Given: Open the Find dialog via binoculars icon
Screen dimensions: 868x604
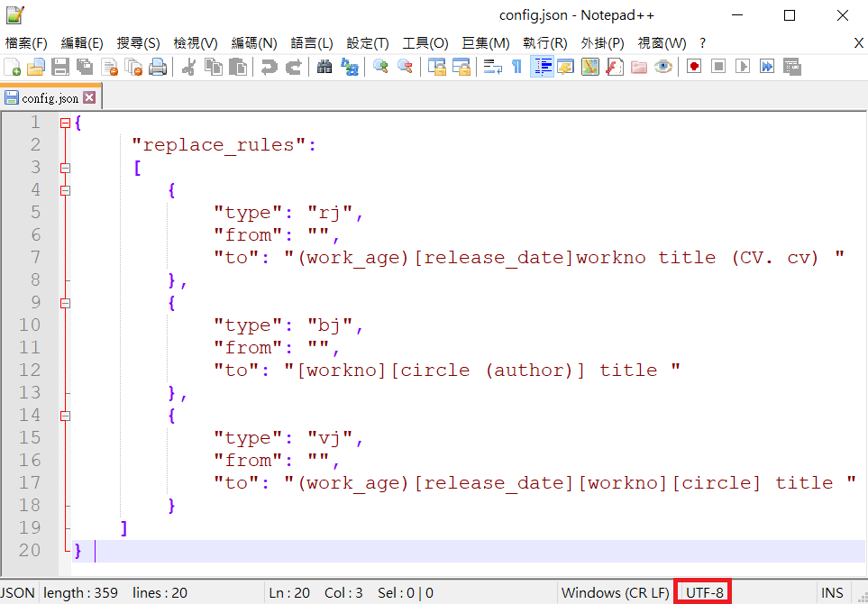Looking at the screenshot, I should (x=324, y=66).
